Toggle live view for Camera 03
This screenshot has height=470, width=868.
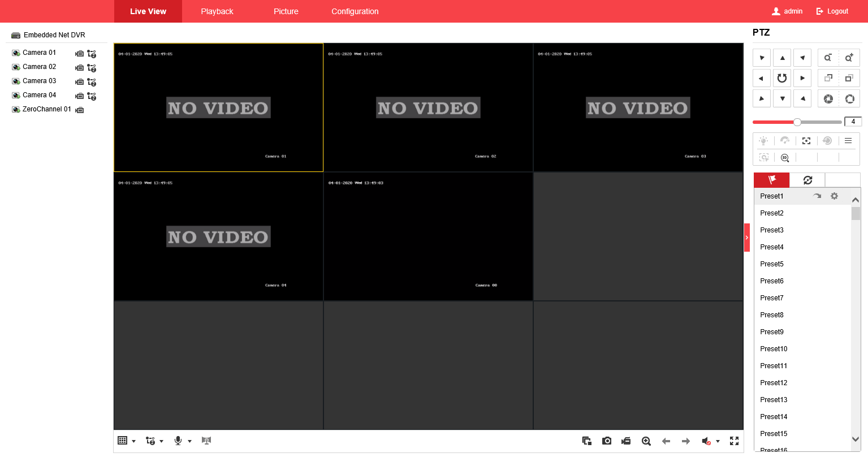(x=16, y=81)
